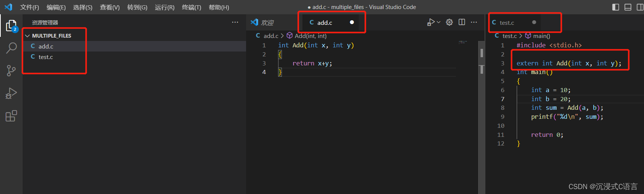644x194 pixels.
Task: Click line number 4 in add.c gutter
Action: pyautogui.click(x=264, y=72)
